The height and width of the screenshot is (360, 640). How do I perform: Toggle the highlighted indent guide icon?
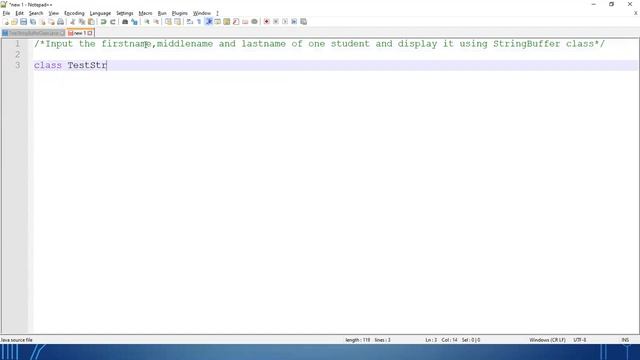tap(209, 22)
